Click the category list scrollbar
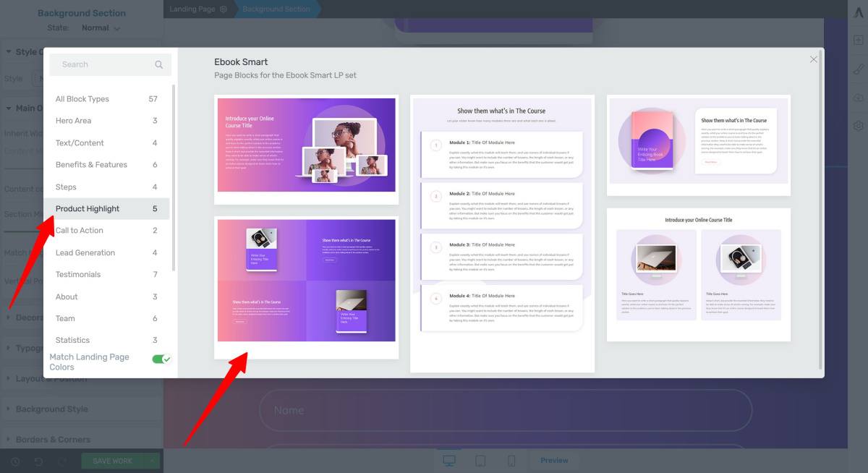Viewport: 868px width, 473px height. pyautogui.click(x=174, y=177)
